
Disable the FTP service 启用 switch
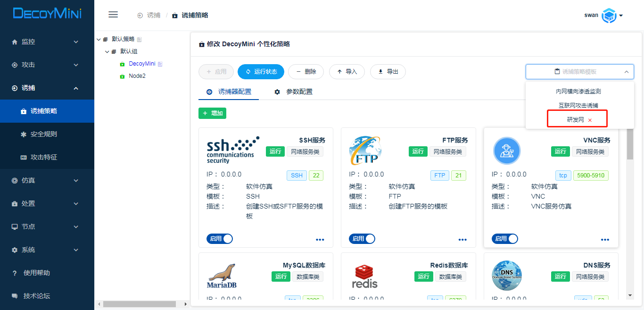(x=362, y=239)
